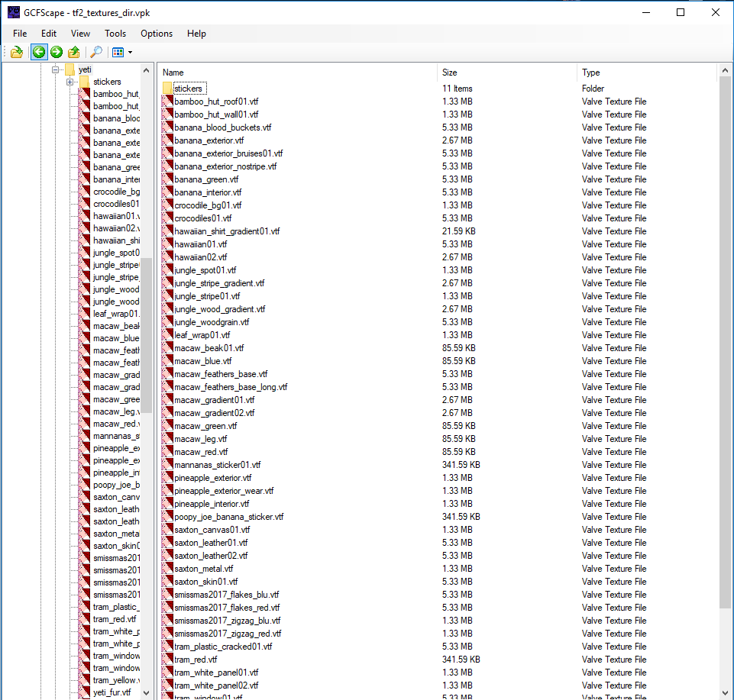Click icon of jungle_spot01.vtf file
Image resolution: width=734 pixels, height=700 pixels.
pyautogui.click(x=167, y=270)
